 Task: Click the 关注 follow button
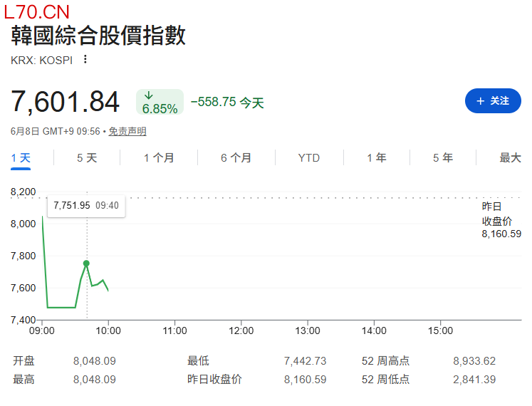coord(493,101)
